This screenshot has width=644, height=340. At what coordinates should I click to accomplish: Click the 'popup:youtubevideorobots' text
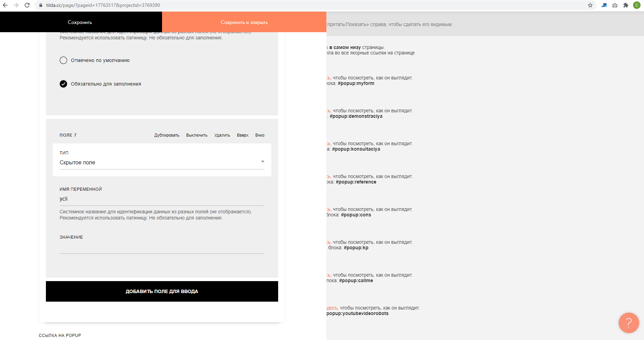tap(358, 313)
